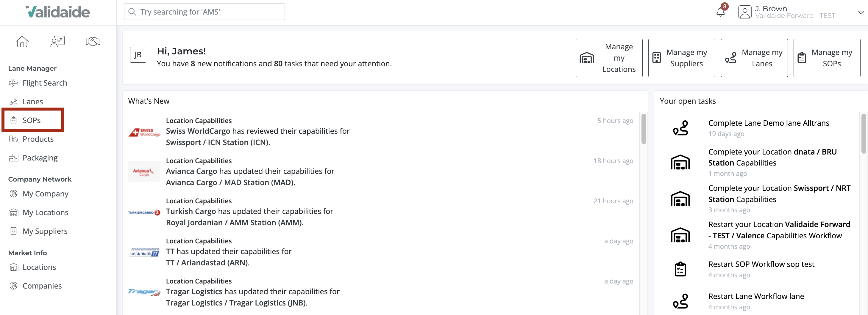Screen dimensions: 868x315
Task: Select Companies under Market Info
Action: [42, 286]
